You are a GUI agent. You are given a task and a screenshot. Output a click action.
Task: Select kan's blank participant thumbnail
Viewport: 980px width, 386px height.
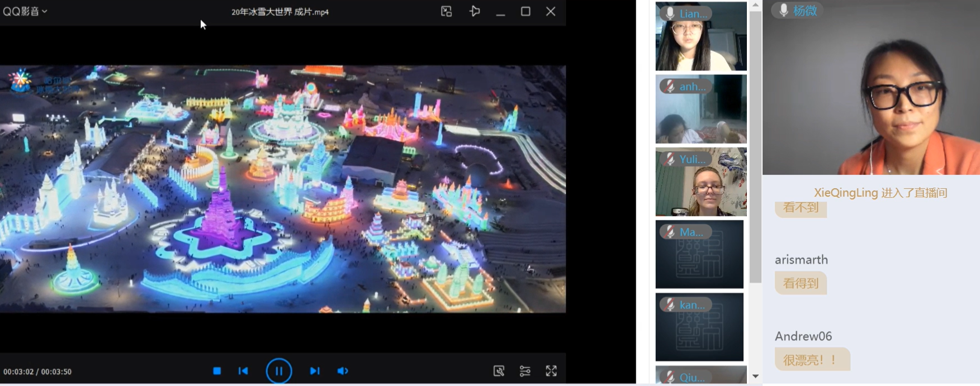tap(699, 327)
